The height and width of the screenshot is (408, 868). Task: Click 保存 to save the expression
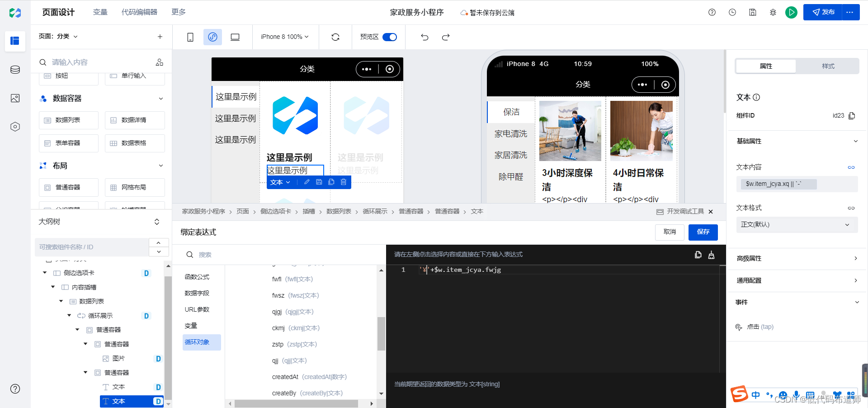[x=703, y=232]
